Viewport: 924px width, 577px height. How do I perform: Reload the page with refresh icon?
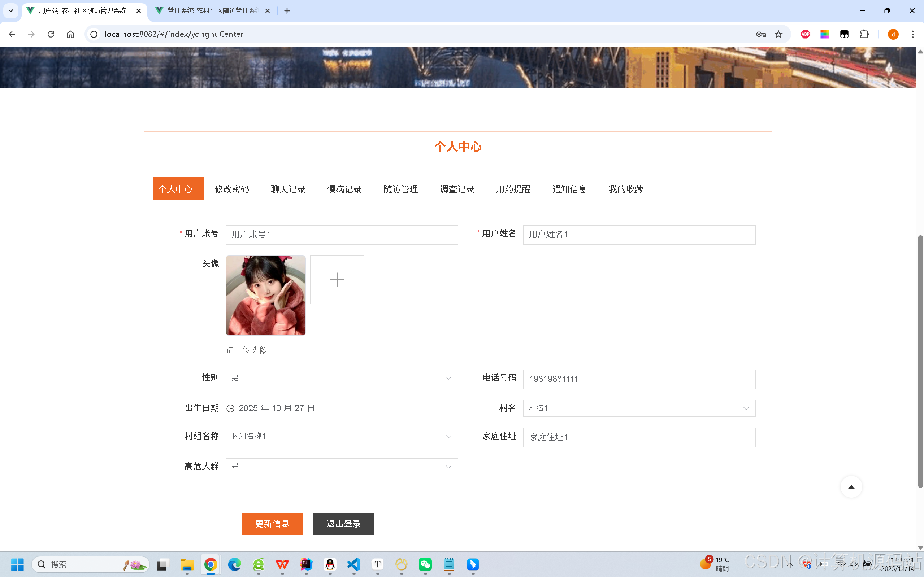coord(51,34)
